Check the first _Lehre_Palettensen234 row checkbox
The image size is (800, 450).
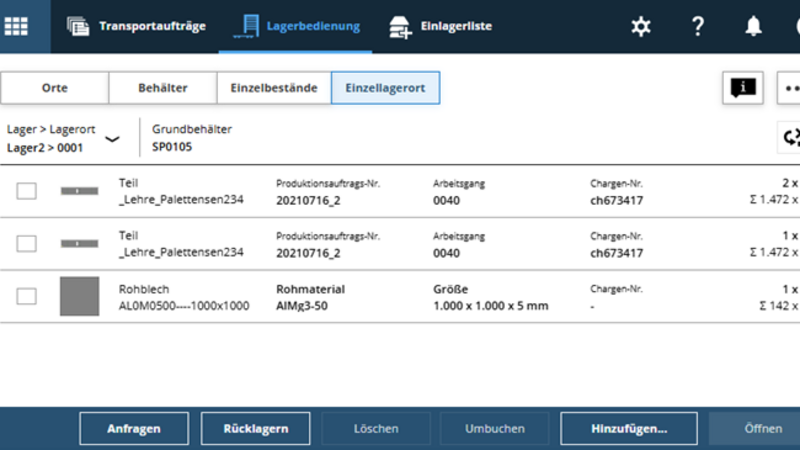tap(27, 191)
